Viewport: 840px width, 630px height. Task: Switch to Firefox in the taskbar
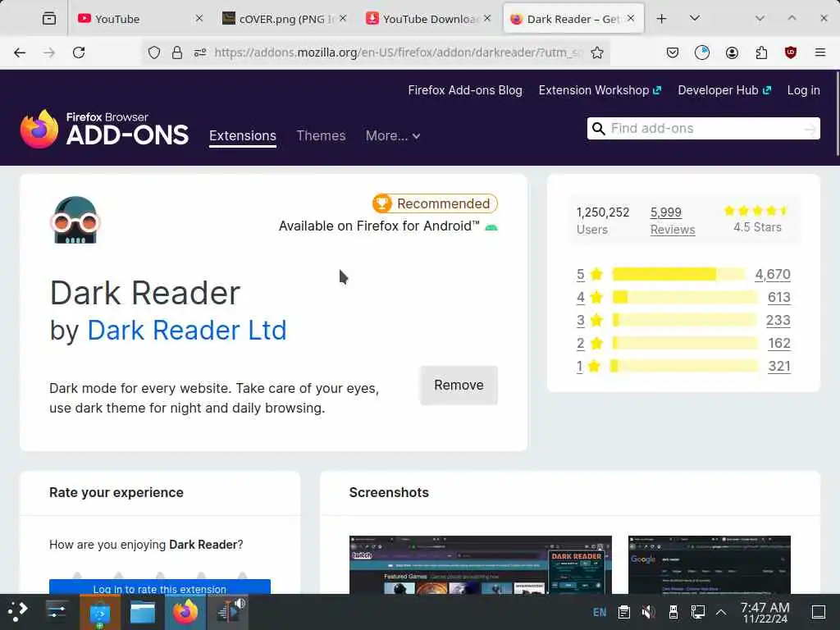(185, 612)
